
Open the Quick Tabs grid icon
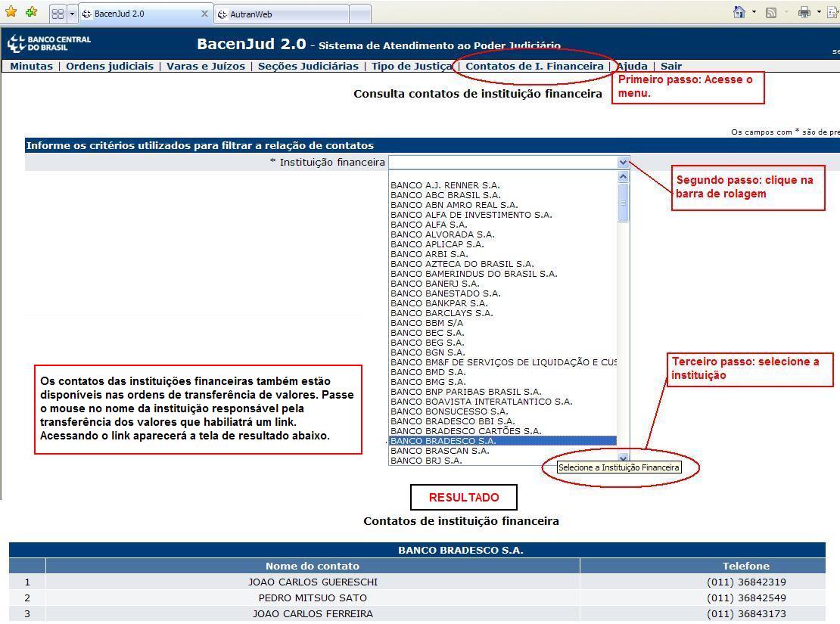[x=58, y=14]
